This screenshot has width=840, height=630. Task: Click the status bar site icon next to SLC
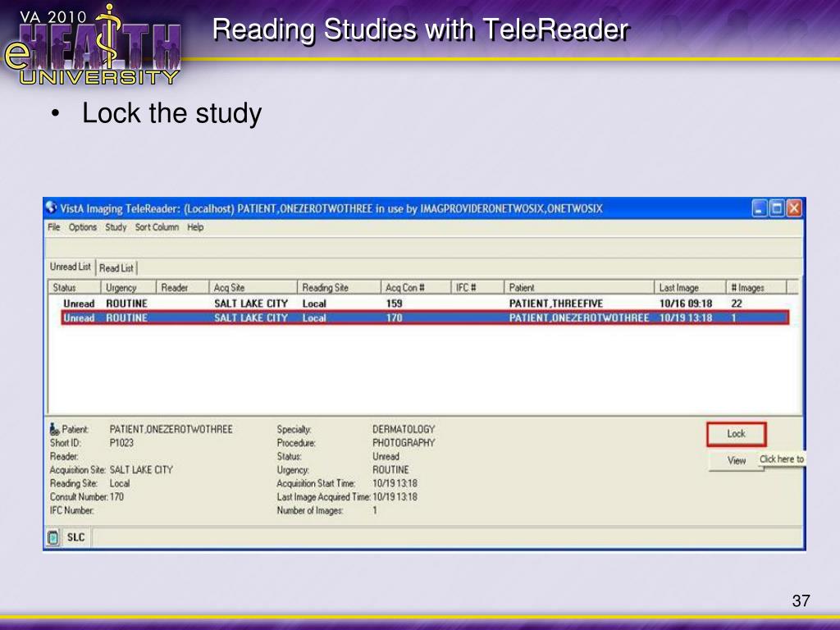53,537
